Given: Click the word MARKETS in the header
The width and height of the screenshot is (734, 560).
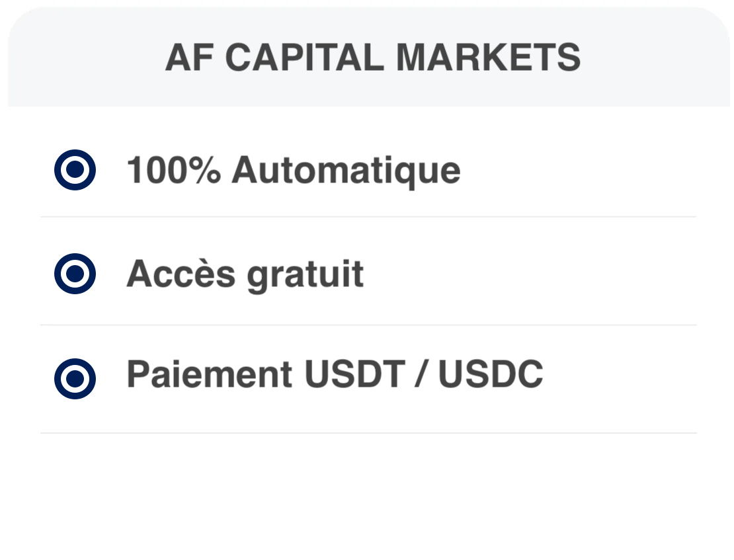Looking at the screenshot, I should [488, 58].
